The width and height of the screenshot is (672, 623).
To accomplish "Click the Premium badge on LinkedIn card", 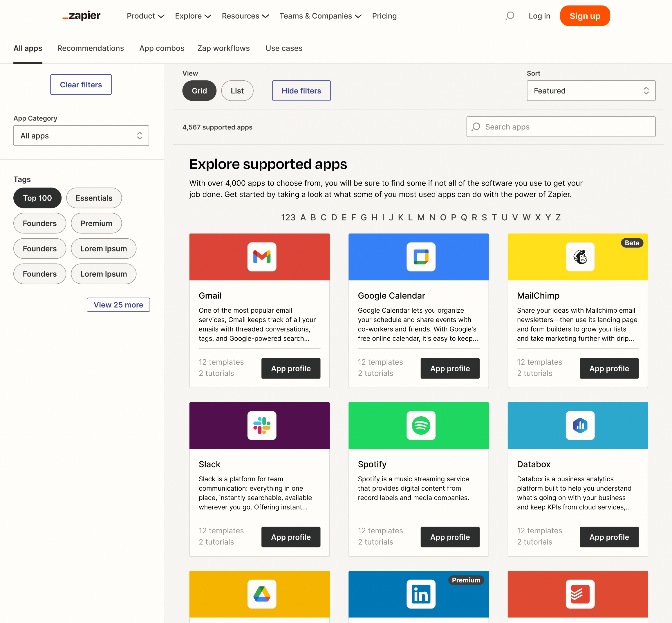I will tap(466, 580).
